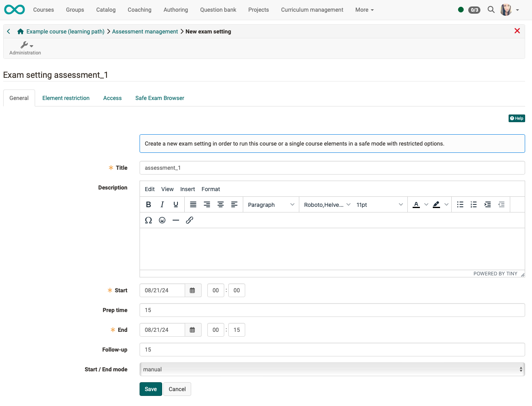Cancel the exam setting form

tap(177, 389)
